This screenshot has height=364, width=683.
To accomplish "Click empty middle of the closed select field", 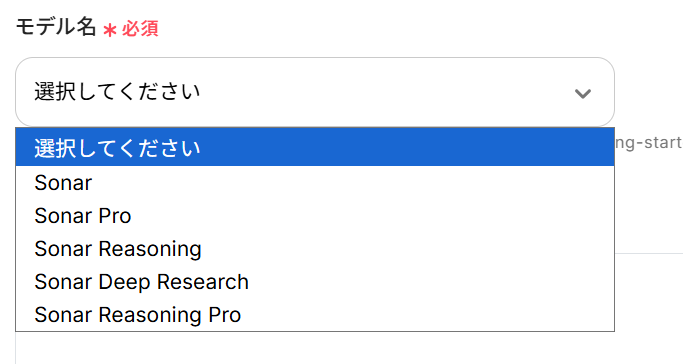I will pos(387,92).
